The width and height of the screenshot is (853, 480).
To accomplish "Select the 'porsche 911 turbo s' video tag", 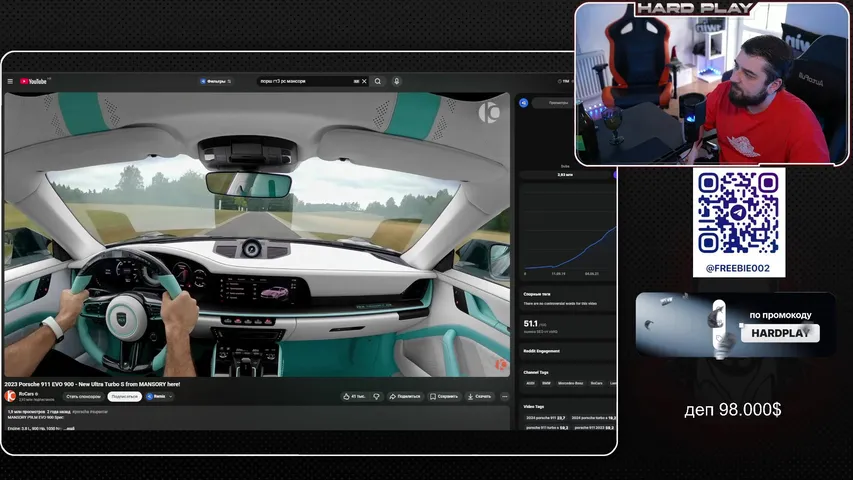I will tap(547, 427).
